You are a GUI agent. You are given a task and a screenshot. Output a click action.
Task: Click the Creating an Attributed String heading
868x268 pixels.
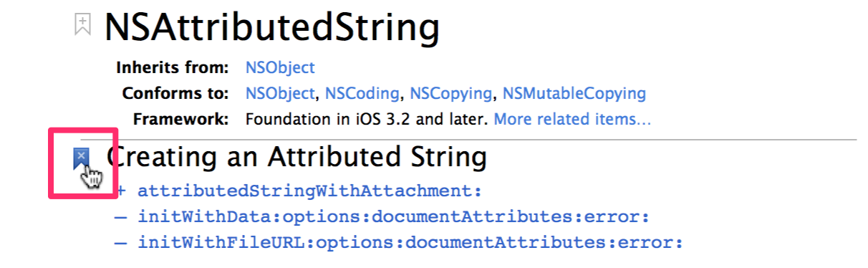pos(296,156)
